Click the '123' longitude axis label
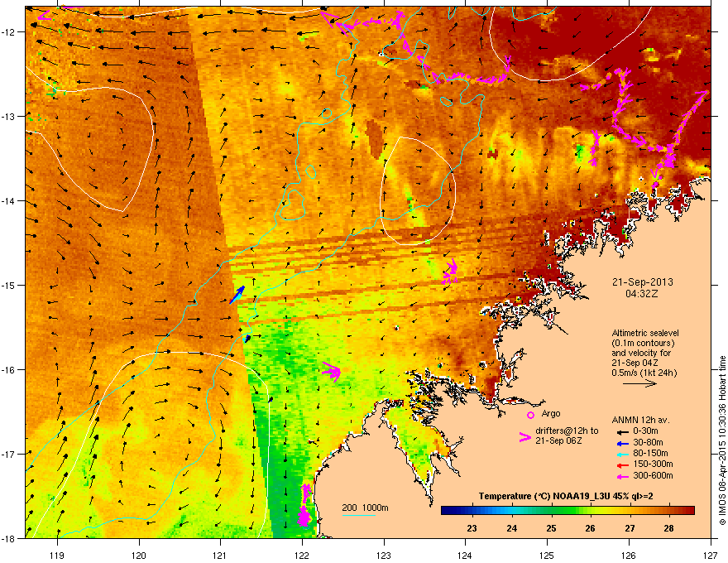 click(384, 555)
